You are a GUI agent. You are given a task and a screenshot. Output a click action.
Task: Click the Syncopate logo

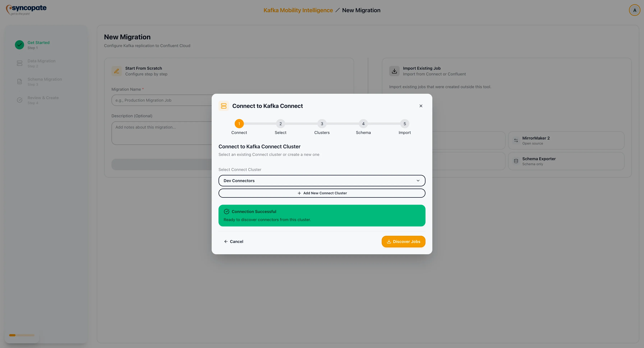[x=26, y=10]
